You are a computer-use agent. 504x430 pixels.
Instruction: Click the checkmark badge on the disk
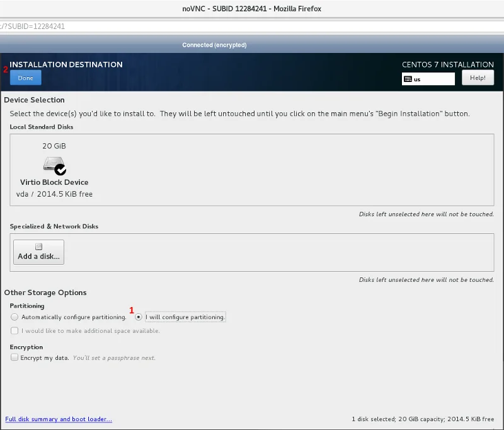[60, 170]
